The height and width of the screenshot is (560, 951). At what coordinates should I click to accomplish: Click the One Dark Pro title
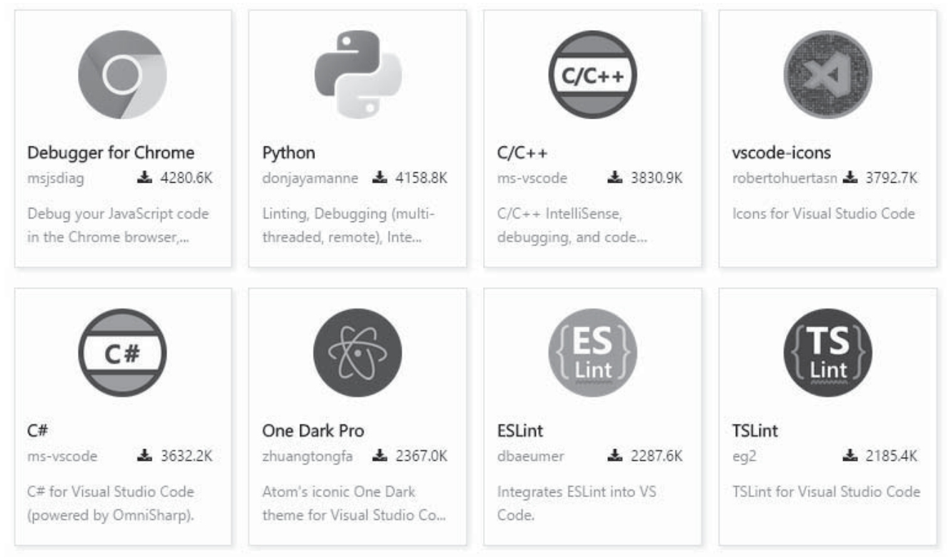[313, 431]
